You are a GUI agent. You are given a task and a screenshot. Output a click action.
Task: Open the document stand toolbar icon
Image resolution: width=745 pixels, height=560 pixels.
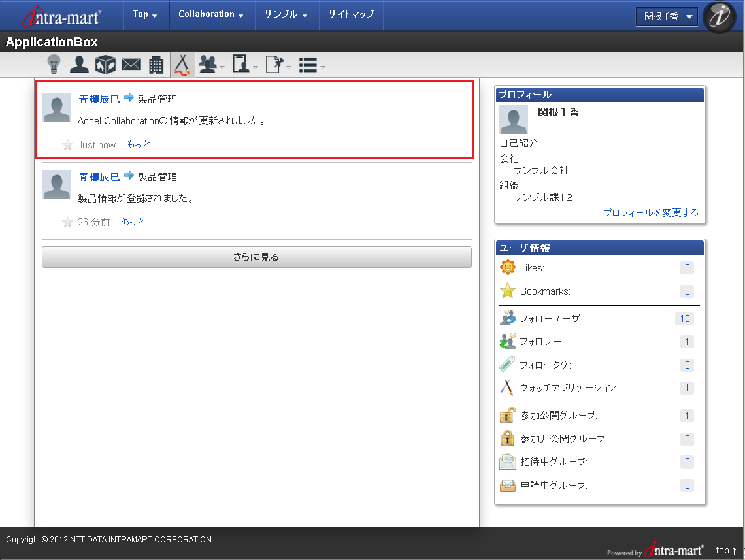pos(241,63)
